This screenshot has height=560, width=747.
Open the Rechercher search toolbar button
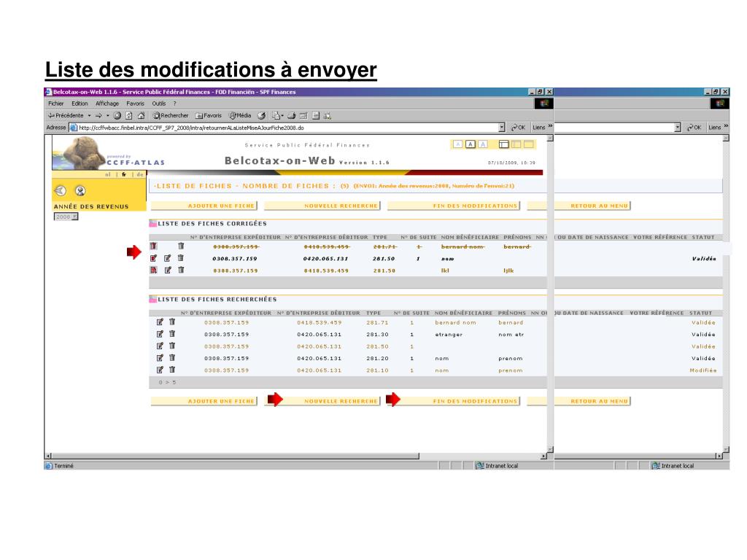coord(171,115)
